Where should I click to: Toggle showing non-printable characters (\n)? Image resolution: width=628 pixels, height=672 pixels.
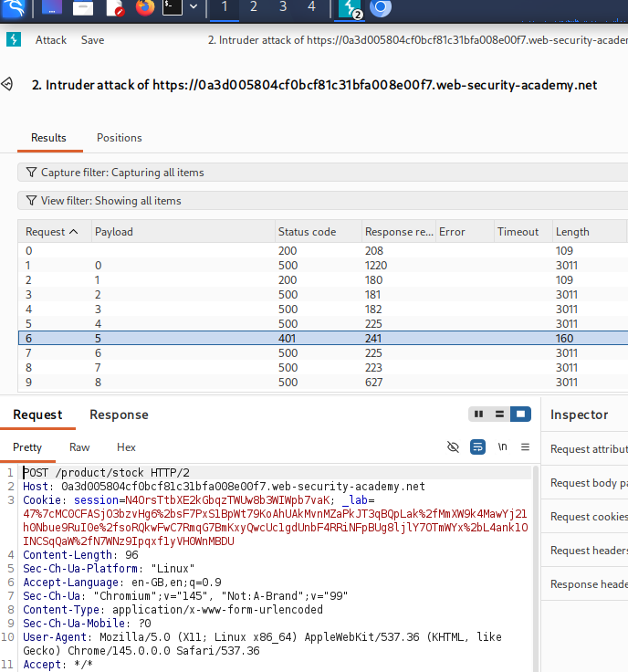pyautogui.click(x=502, y=447)
